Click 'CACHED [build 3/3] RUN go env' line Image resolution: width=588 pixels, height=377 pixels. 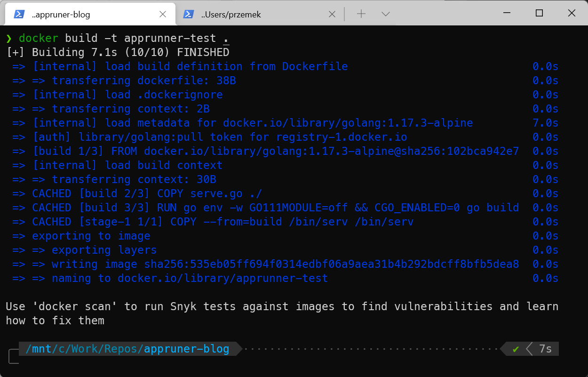[x=266, y=208]
